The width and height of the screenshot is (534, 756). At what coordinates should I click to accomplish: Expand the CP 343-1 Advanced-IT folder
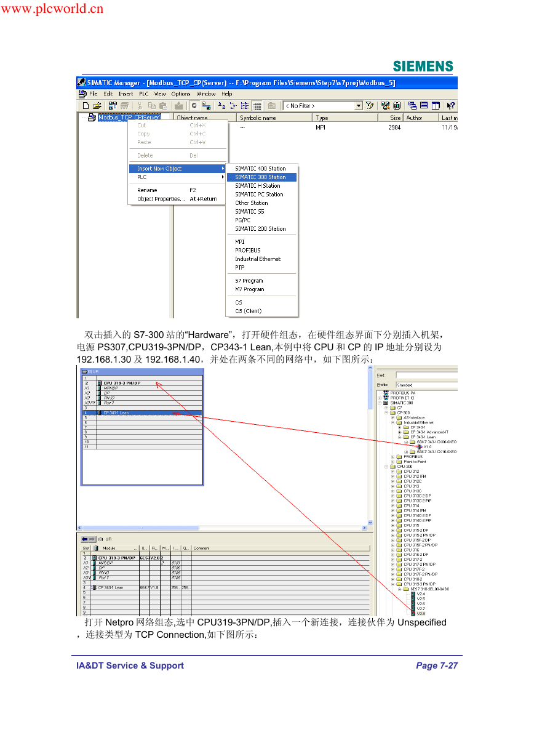coord(399,432)
